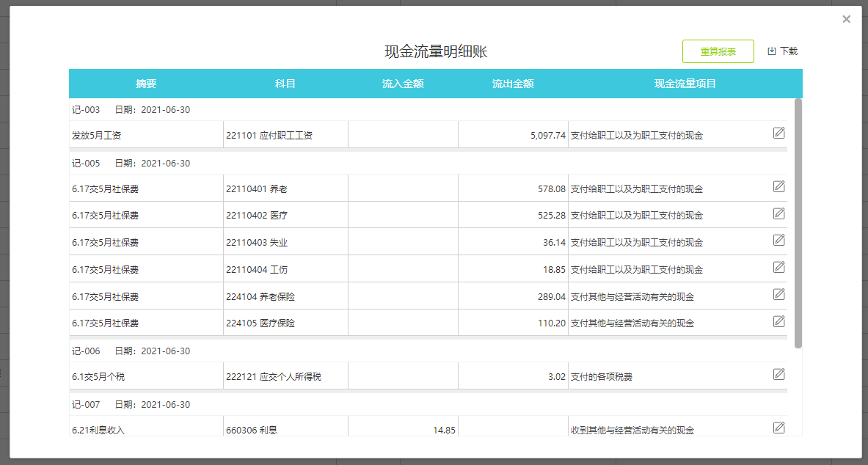Open edit icon on 224105 医疗保险 row
This screenshot has width=868, height=465.
pos(779,321)
